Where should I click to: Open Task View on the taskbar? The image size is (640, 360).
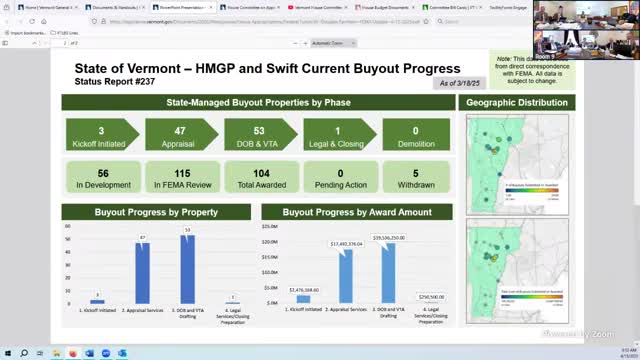(40, 353)
